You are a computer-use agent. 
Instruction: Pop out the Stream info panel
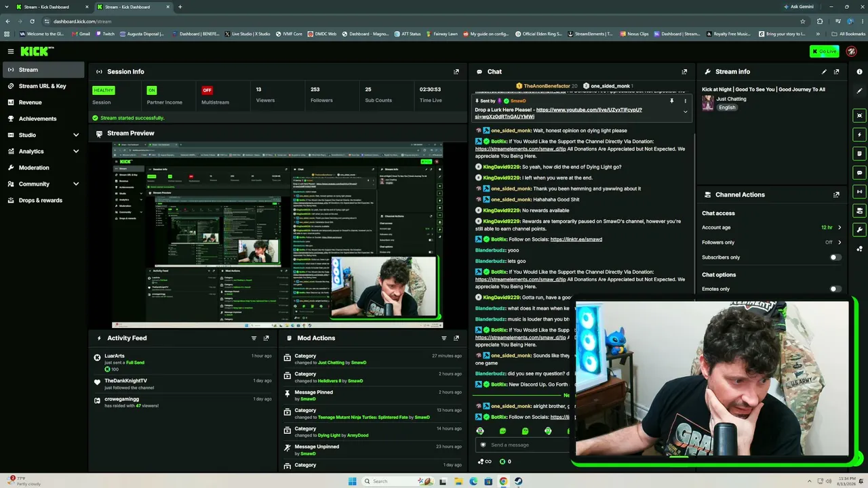pyautogui.click(x=836, y=71)
